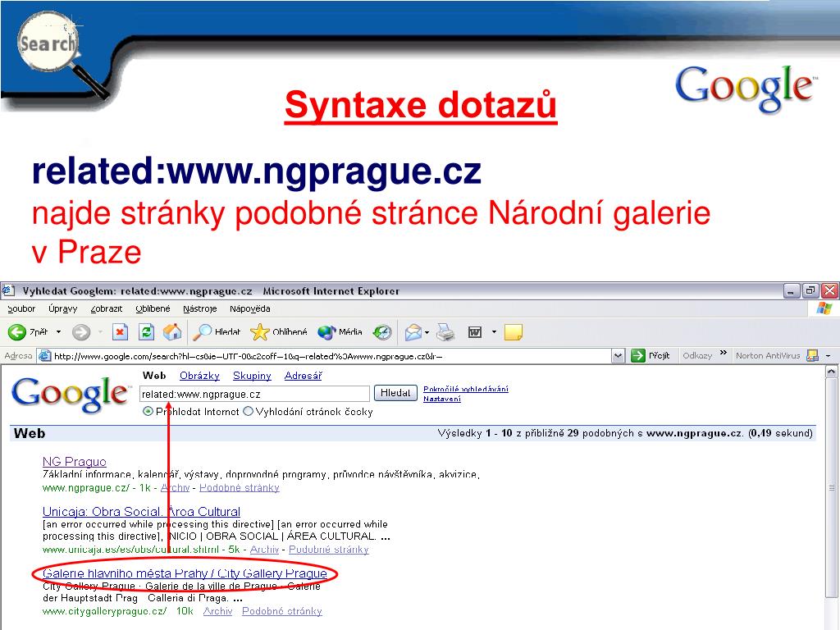Screen dimensions: 840x630
Task: Open the Nástroje menu
Action: (200, 308)
